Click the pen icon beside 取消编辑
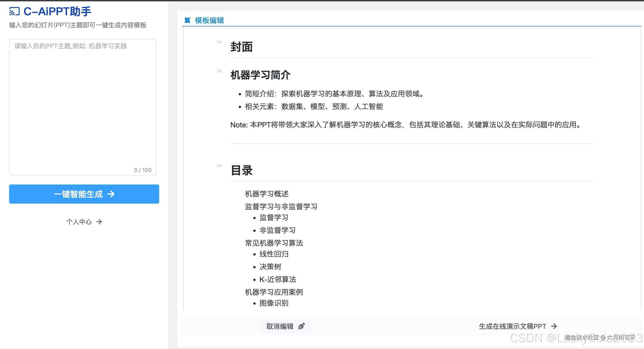644x349 pixels. tap(301, 326)
